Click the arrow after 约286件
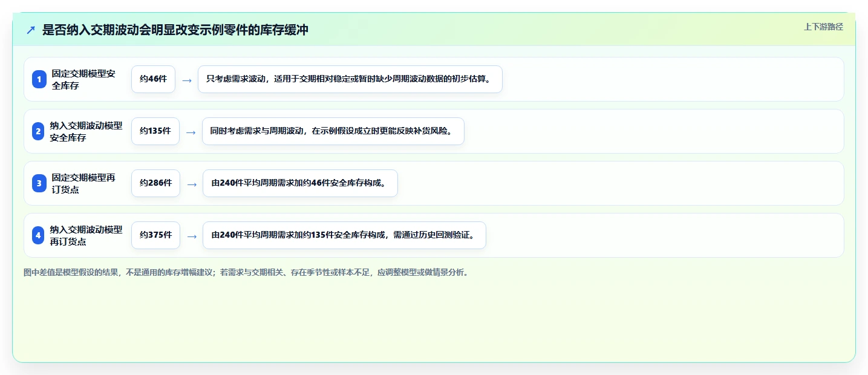 (192, 184)
